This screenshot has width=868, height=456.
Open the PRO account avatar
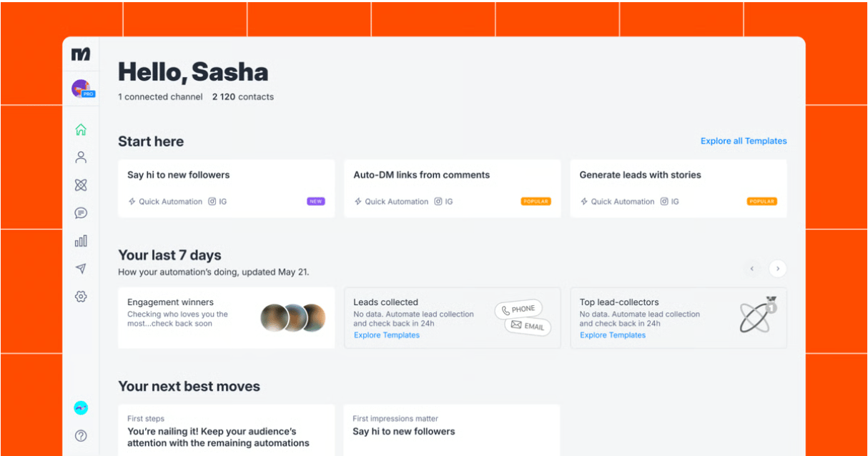(82, 89)
